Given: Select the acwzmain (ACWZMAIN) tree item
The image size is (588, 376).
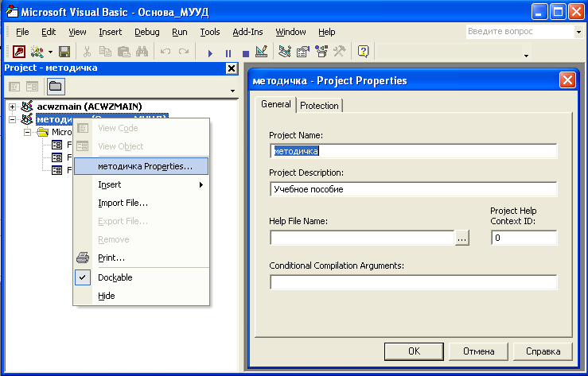Looking at the screenshot, I should pos(89,107).
